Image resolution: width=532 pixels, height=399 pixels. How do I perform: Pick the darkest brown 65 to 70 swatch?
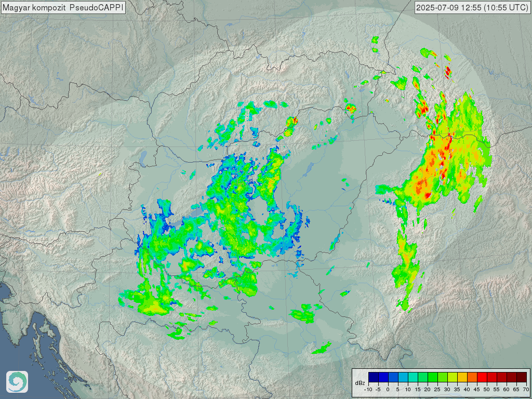[x=522, y=377]
